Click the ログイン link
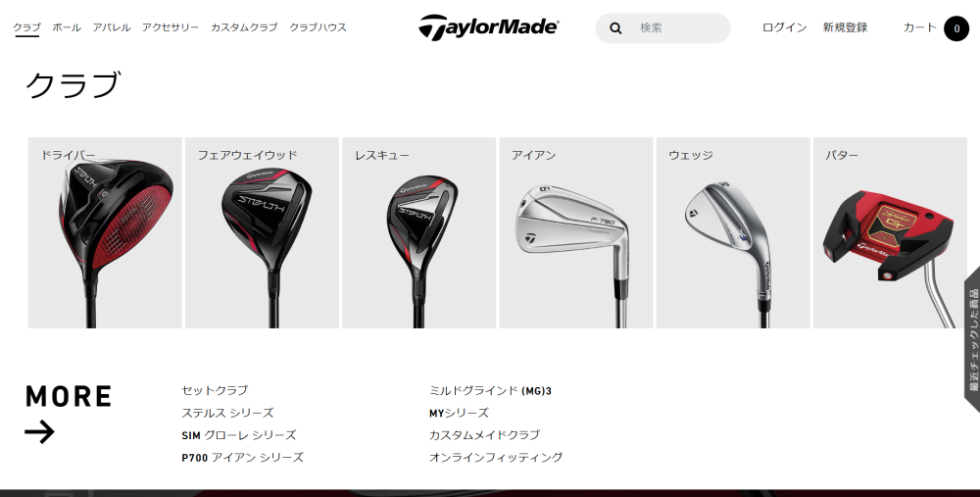Screen dimensions: 980x497 (784, 27)
